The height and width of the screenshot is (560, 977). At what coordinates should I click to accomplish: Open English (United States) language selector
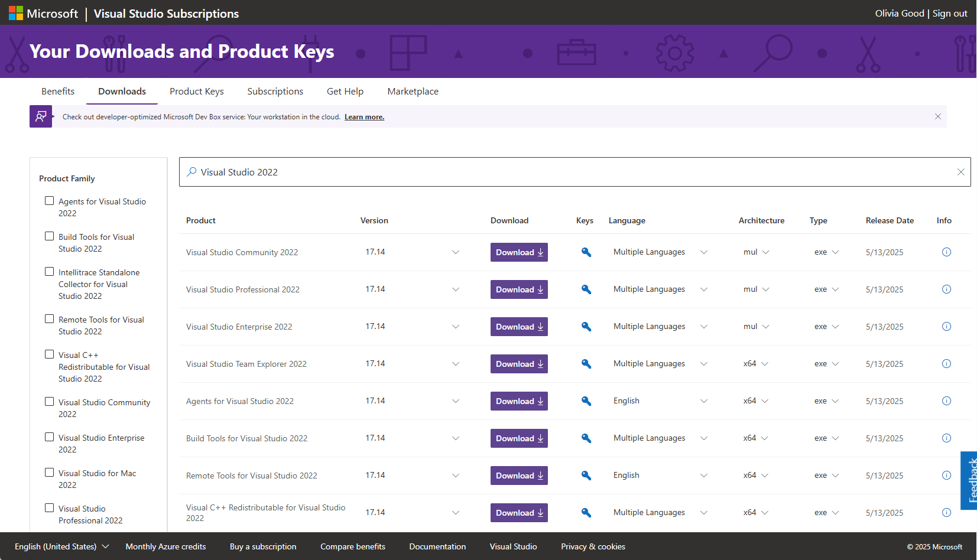(x=62, y=546)
